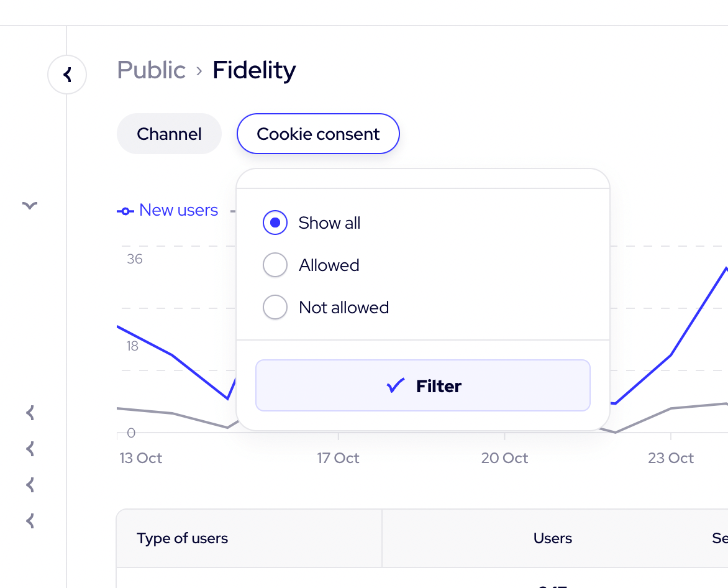Click the 17 Oct axis date label
The width and height of the screenshot is (728, 588).
click(x=339, y=458)
